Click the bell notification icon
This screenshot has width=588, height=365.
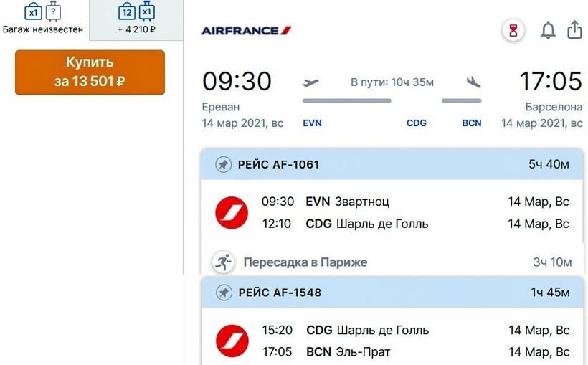(x=548, y=31)
